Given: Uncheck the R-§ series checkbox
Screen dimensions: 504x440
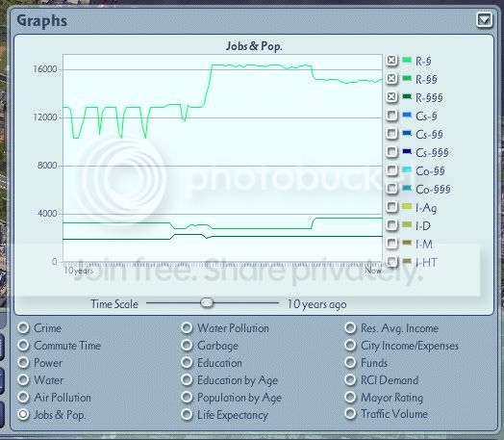Looking at the screenshot, I should click(391, 60).
